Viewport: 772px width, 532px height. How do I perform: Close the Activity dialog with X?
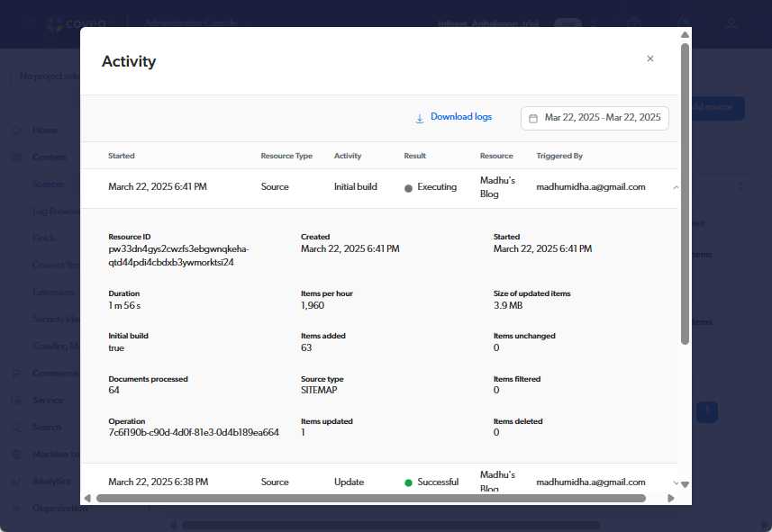click(650, 59)
